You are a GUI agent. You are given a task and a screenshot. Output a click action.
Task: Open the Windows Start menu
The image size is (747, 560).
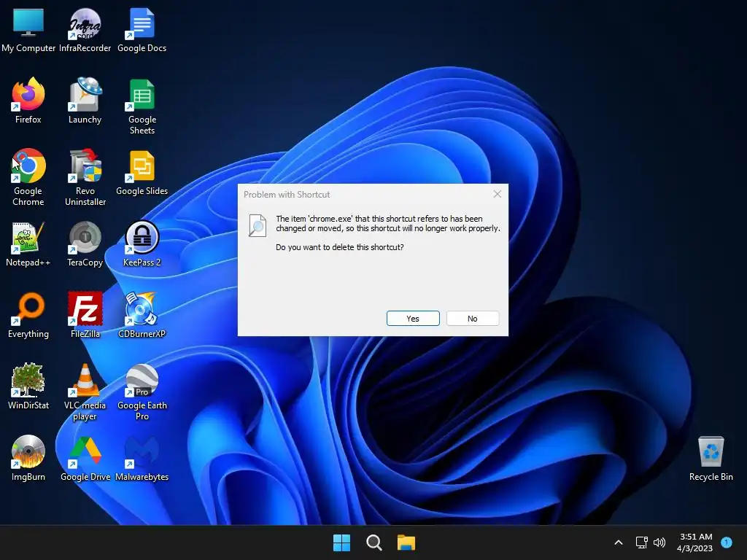(341, 542)
